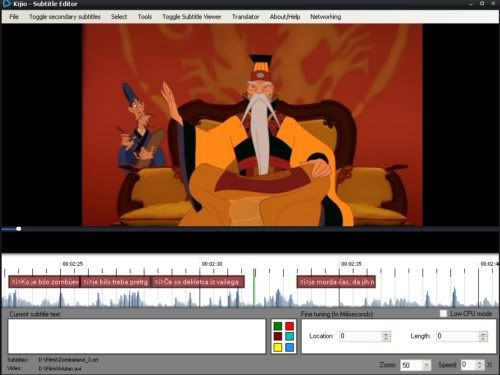Select the yellow color swatch
Screen dimensions: 500x375
point(278,347)
